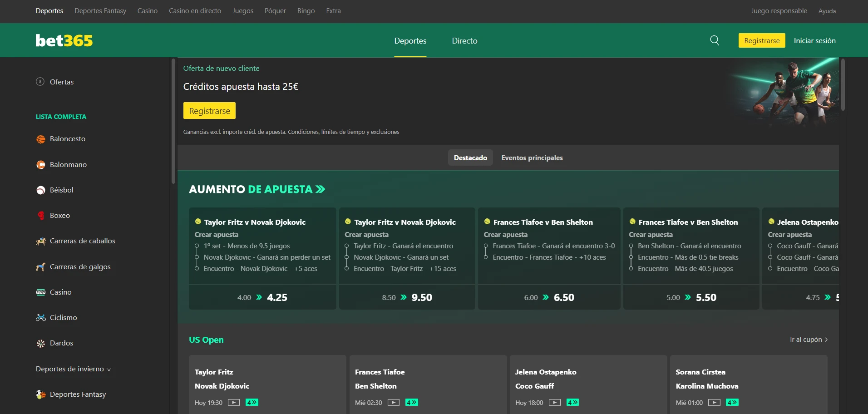Open Frances Tiafoe vs Ben Shelton match card
The width and height of the screenshot is (868, 414).
tap(428, 384)
